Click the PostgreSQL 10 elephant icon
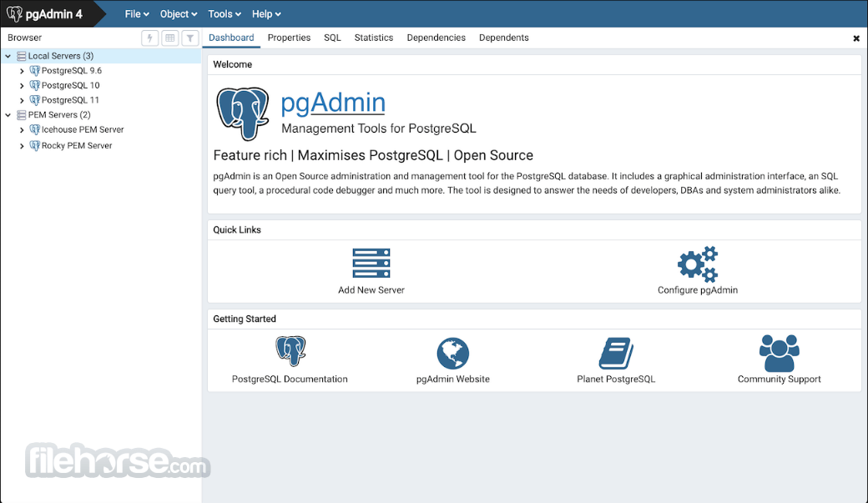This screenshot has height=503, width=868. [35, 85]
